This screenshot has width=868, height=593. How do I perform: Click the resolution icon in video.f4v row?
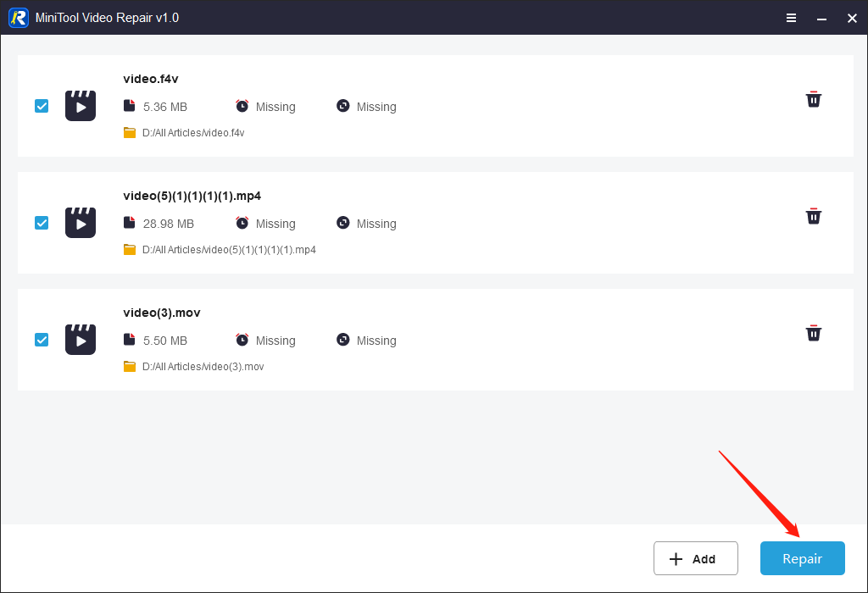tap(343, 106)
